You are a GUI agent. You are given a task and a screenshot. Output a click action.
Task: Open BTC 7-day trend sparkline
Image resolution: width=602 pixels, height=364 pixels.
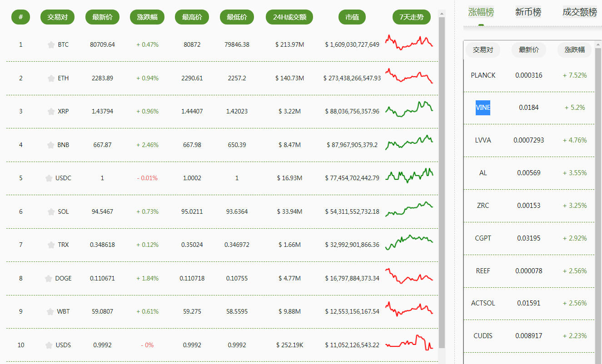point(409,42)
